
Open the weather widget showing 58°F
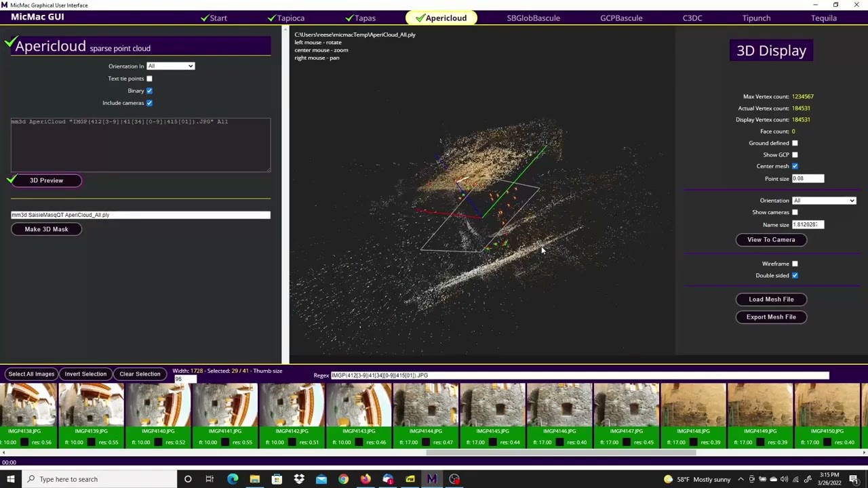[x=697, y=479]
